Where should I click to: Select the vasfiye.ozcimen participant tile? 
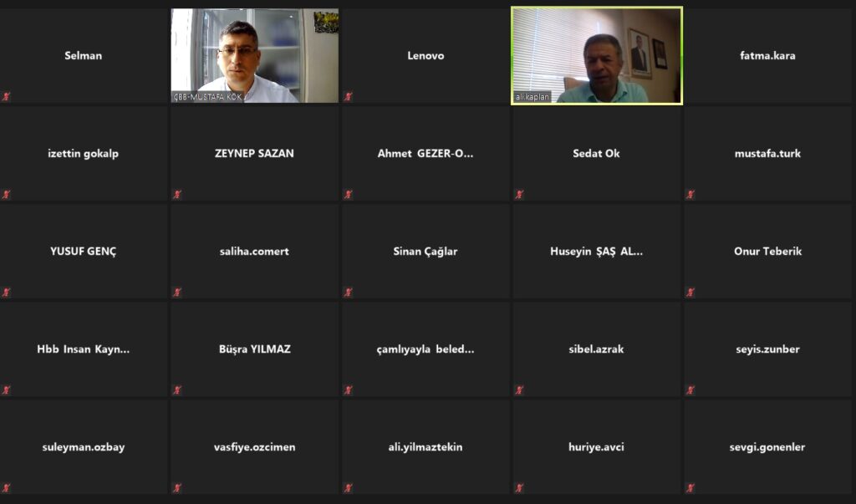coord(254,446)
